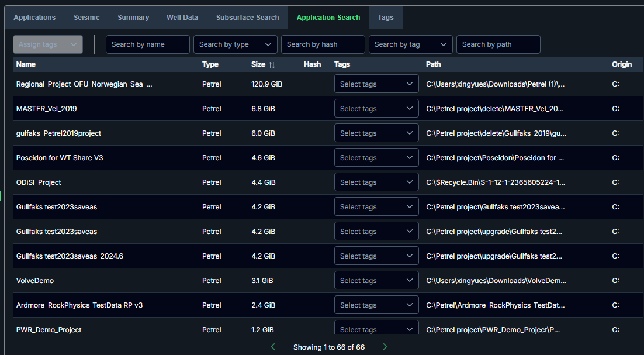Screen dimensions: 644x355
Task: Expand the Search by type dropdown
Action: 236,44
